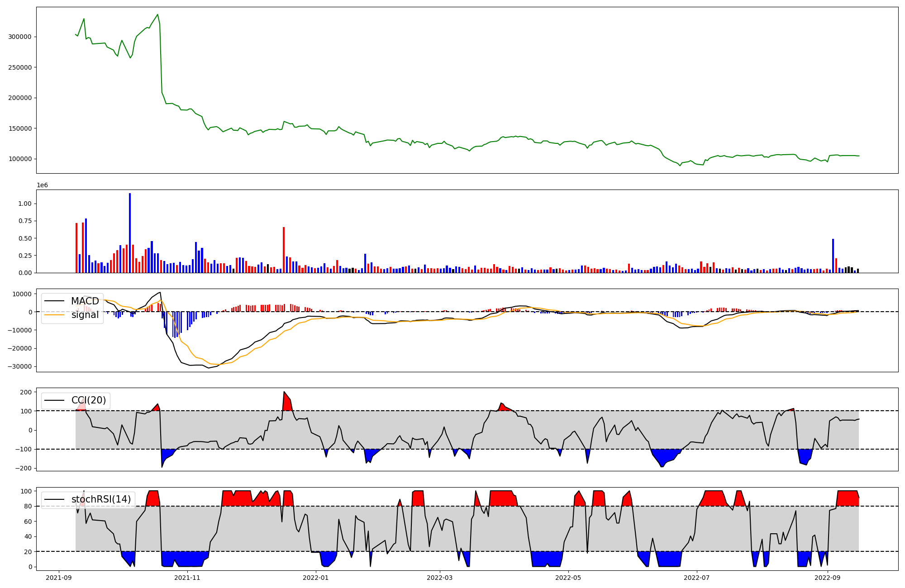Click the 2022-03 x-axis date label
Image resolution: width=905 pixels, height=588 pixels.
(x=439, y=578)
